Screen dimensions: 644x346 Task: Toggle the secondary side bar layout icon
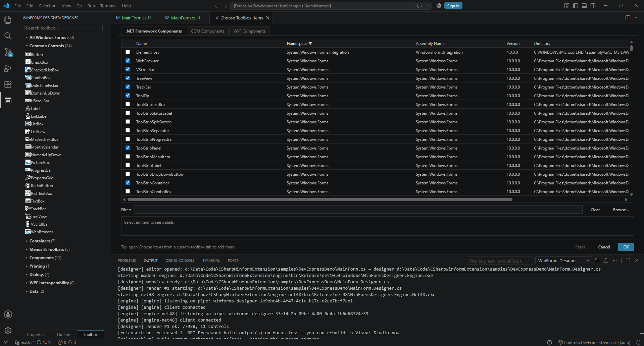pos(593,6)
